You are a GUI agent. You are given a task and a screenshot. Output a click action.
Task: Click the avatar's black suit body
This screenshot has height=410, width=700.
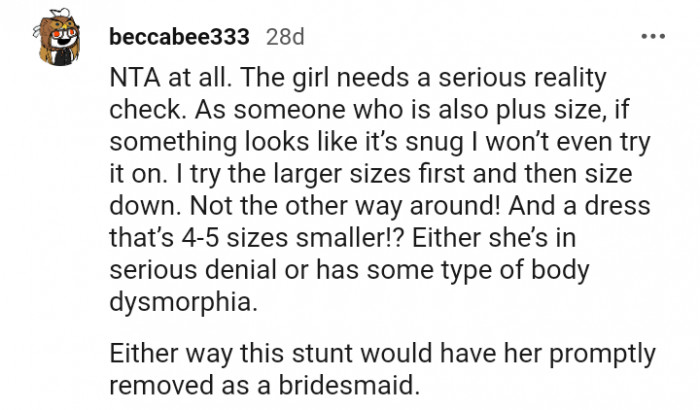62,56
